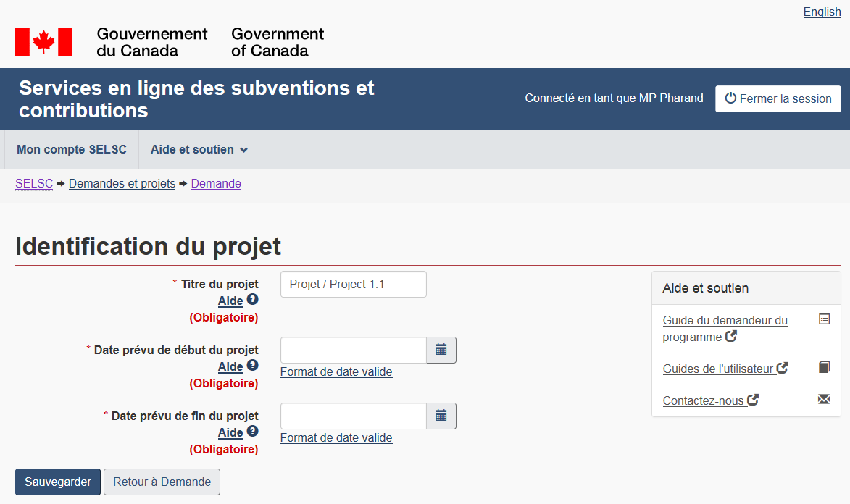The width and height of the screenshot is (850, 504).
Task: Click the SELSC breadcrumb link
Action: coord(34,184)
